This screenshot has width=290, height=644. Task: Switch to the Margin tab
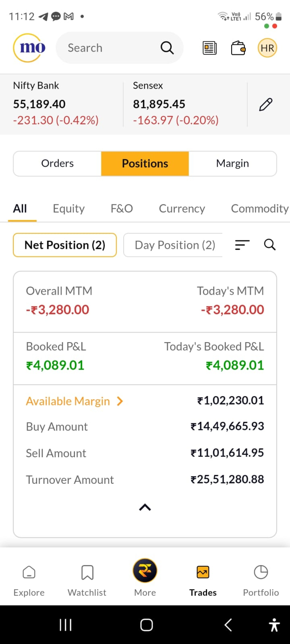[232, 163]
